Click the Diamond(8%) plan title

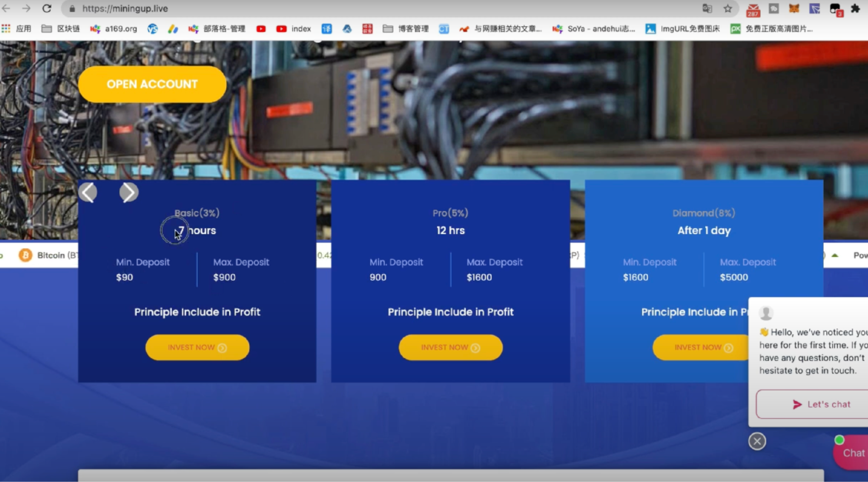[x=704, y=213]
